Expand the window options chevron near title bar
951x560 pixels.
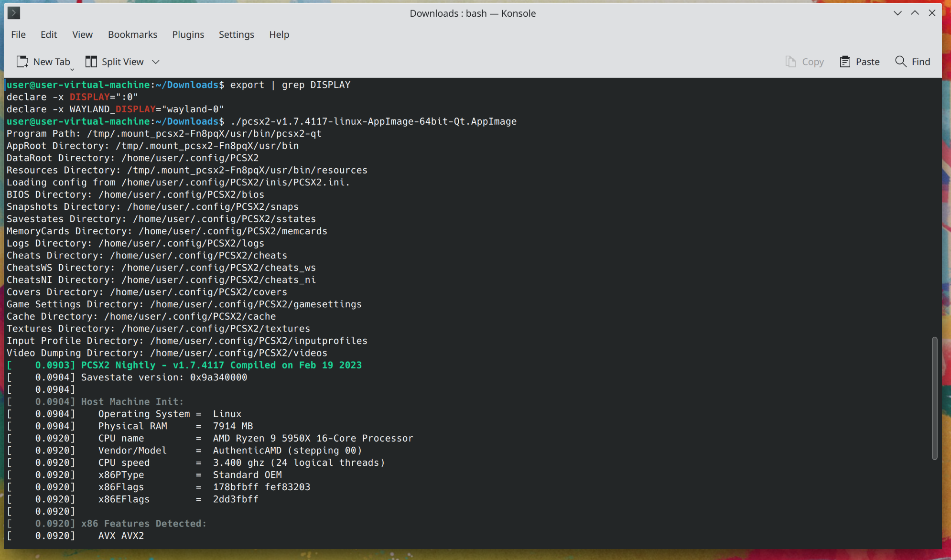898,13
